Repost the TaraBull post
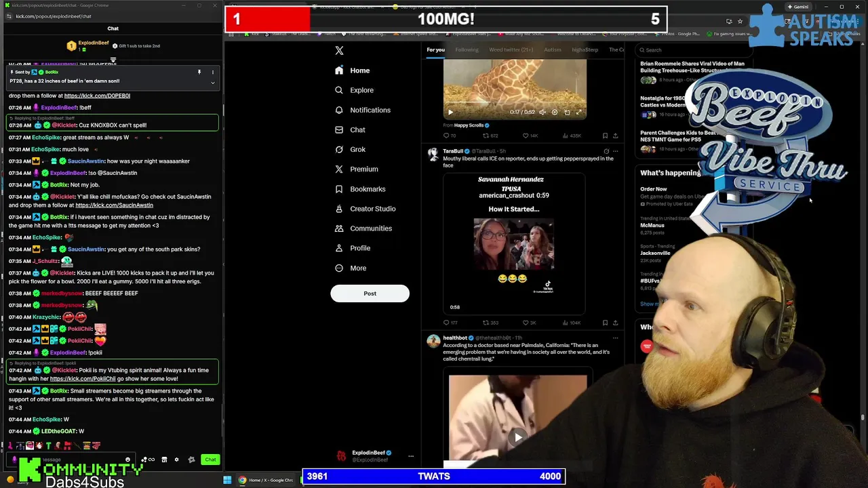The height and width of the screenshot is (488, 868). click(x=489, y=323)
